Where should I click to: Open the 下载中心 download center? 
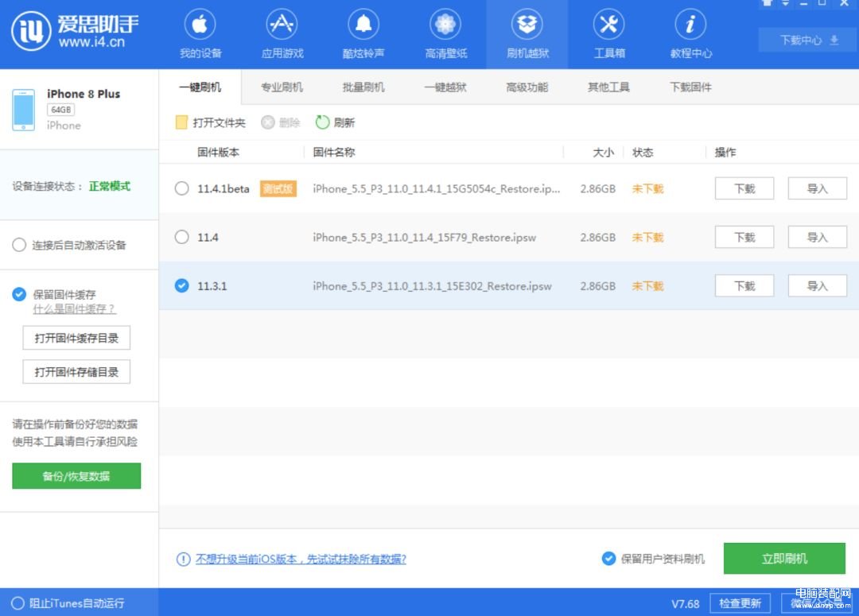[x=808, y=40]
